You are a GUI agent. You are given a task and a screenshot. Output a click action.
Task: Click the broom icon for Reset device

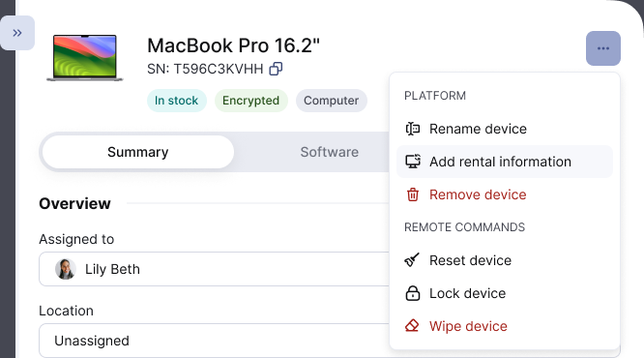(412, 260)
